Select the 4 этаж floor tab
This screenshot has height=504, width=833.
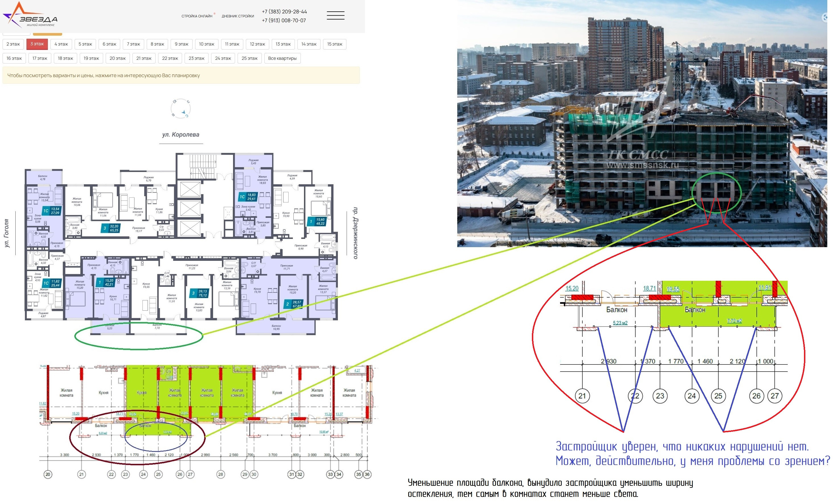61,44
